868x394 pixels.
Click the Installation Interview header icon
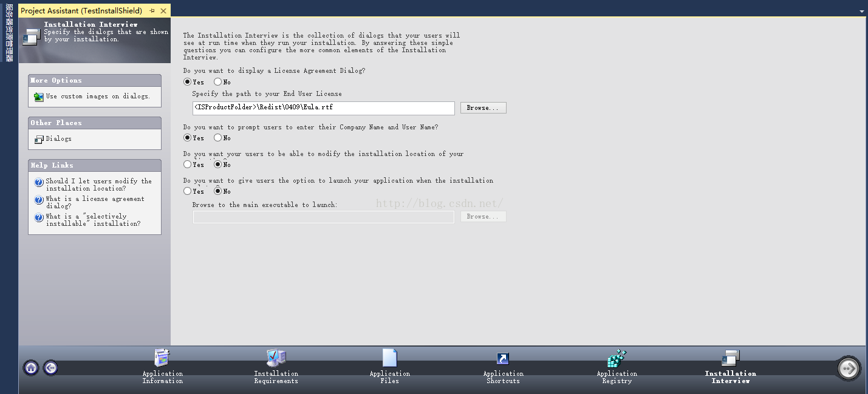tap(31, 36)
